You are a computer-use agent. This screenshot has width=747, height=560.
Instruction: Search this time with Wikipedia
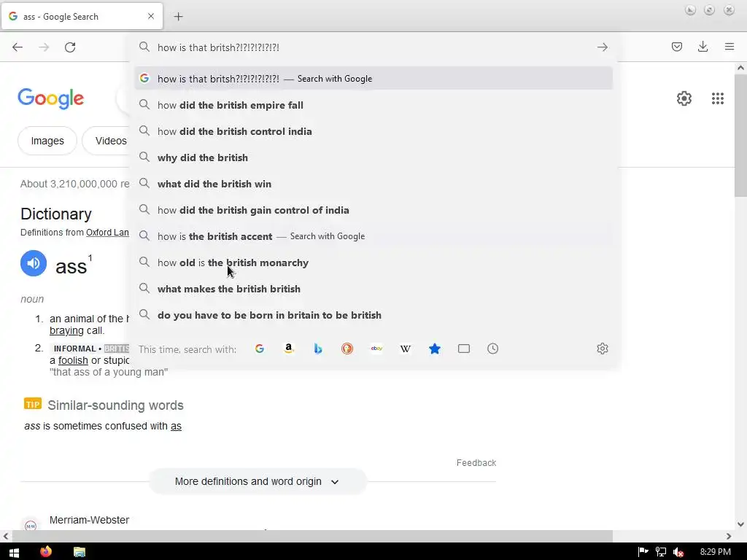pyautogui.click(x=406, y=349)
